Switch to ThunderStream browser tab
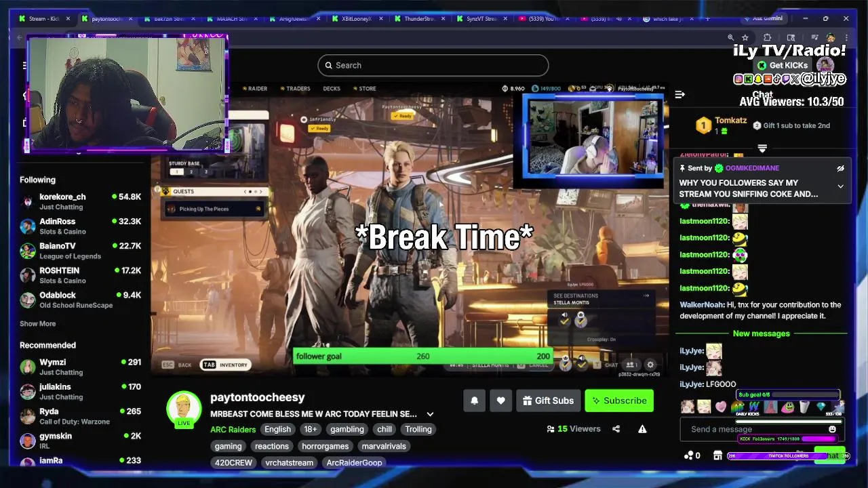This screenshot has width=868, height=488. pyautogui.click(x=421, y=19)
